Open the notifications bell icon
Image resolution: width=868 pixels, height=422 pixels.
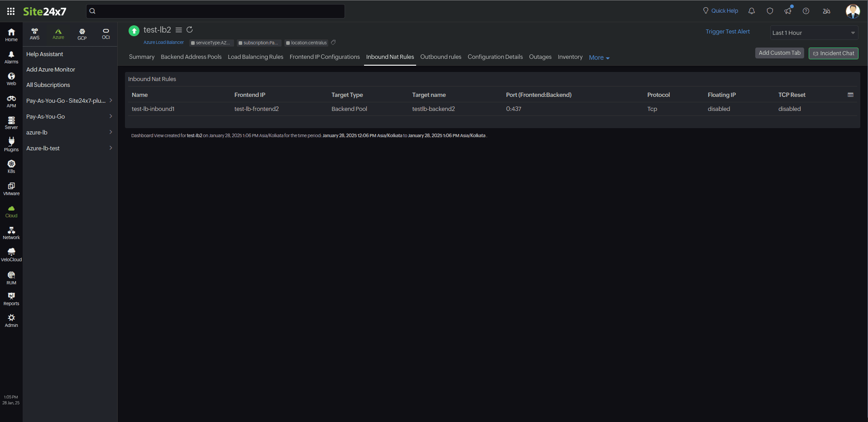click(x=752, y=11)
